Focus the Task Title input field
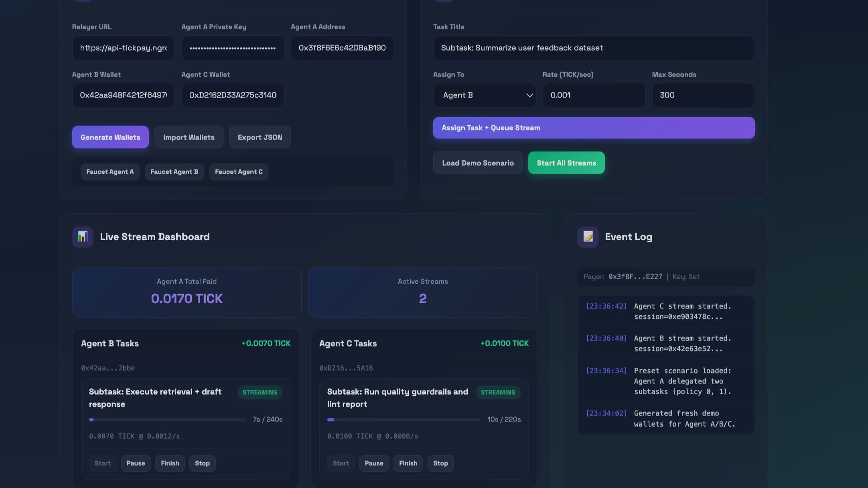Image resolution: width=868 pixels, height=488 pixels. (593, 48)
